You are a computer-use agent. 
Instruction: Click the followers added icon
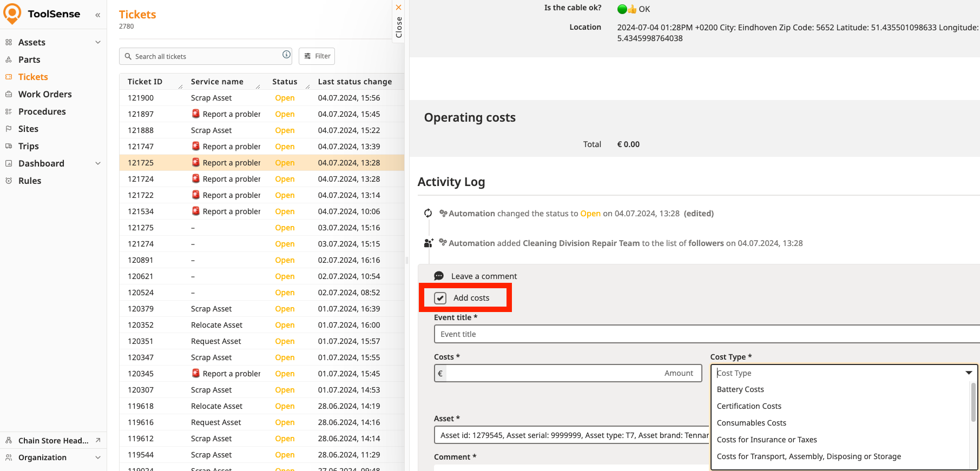pyautogui.click(x=429, y=243)
